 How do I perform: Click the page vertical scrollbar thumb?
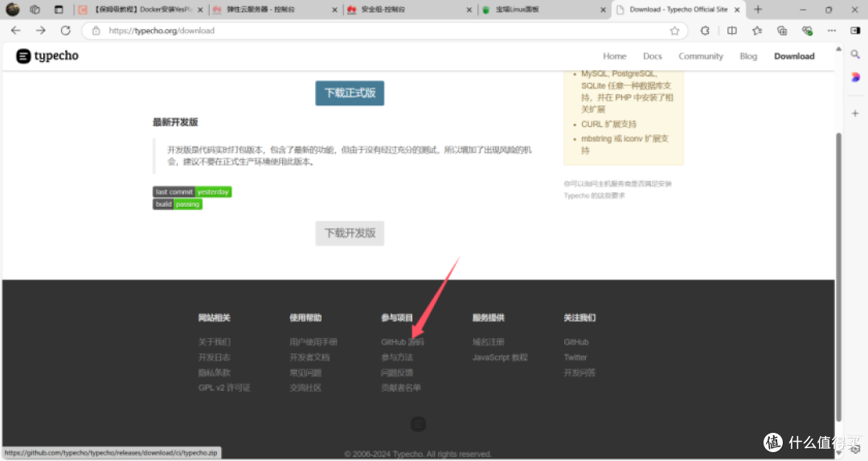838,277
